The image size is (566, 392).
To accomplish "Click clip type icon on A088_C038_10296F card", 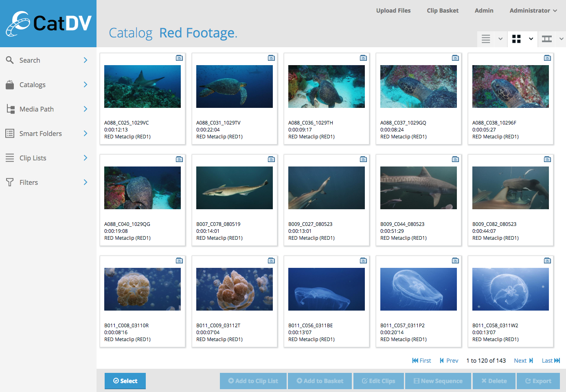I will click(547, 58).
